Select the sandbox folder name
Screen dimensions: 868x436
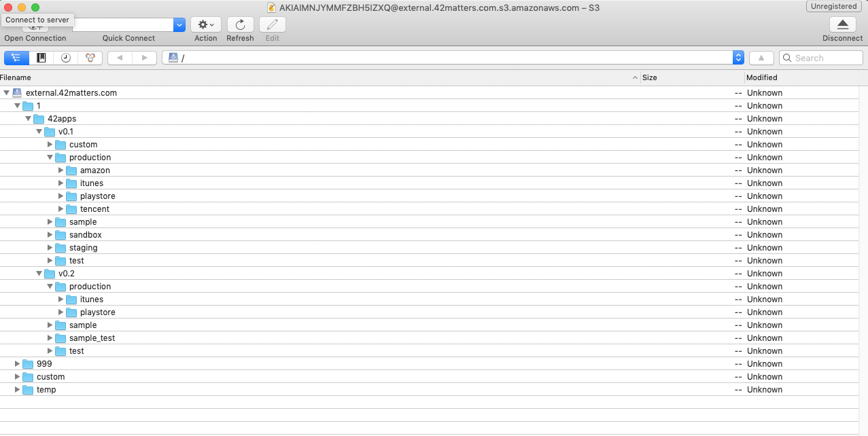pyautogui.click(x=86, y=235)
